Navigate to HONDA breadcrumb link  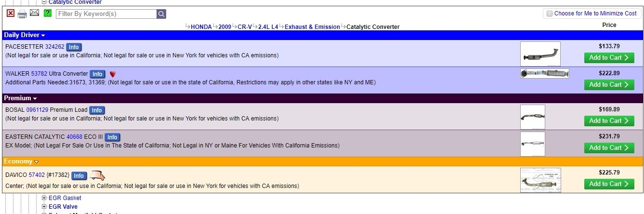coord(201,27)
